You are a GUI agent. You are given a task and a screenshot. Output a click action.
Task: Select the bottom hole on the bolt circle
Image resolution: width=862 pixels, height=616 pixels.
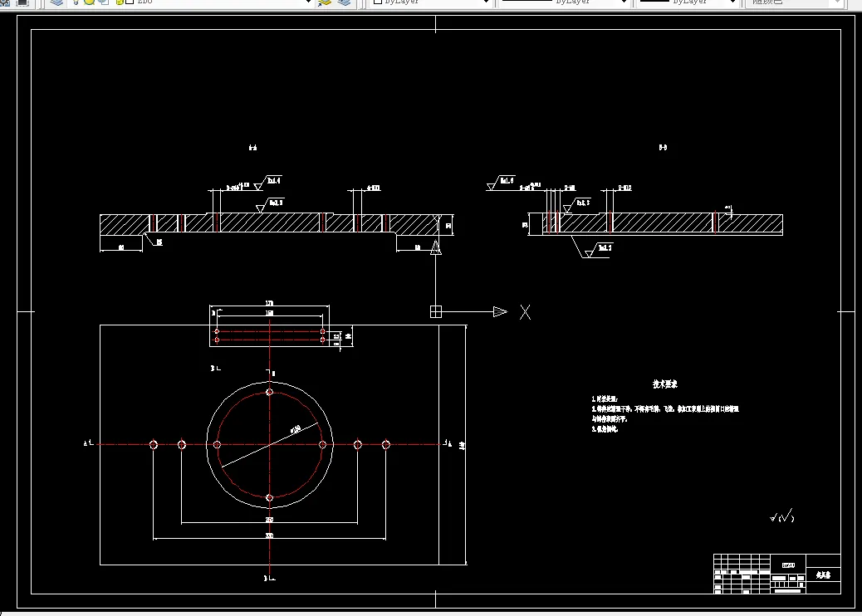click(x=269, y=498)
